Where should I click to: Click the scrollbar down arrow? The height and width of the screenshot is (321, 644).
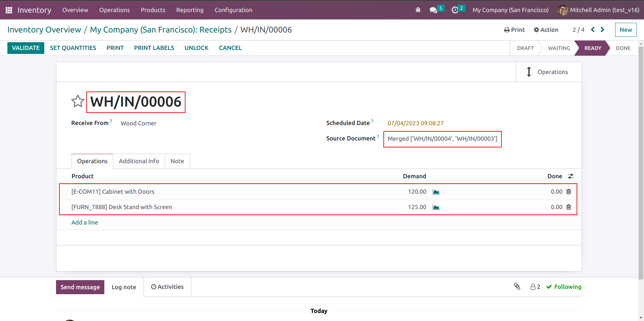641,318
